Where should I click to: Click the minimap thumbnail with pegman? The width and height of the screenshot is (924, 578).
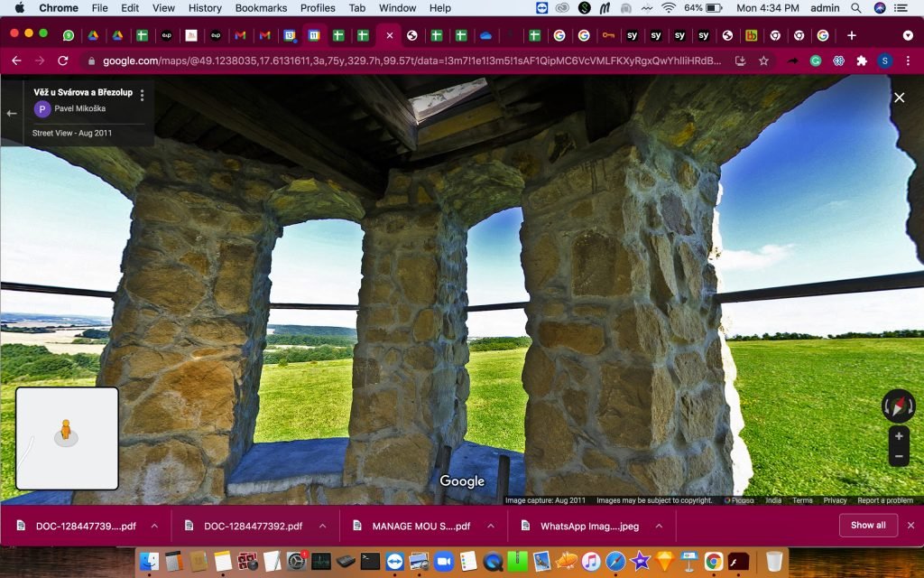pyautogui.click(x=67, y=438)
